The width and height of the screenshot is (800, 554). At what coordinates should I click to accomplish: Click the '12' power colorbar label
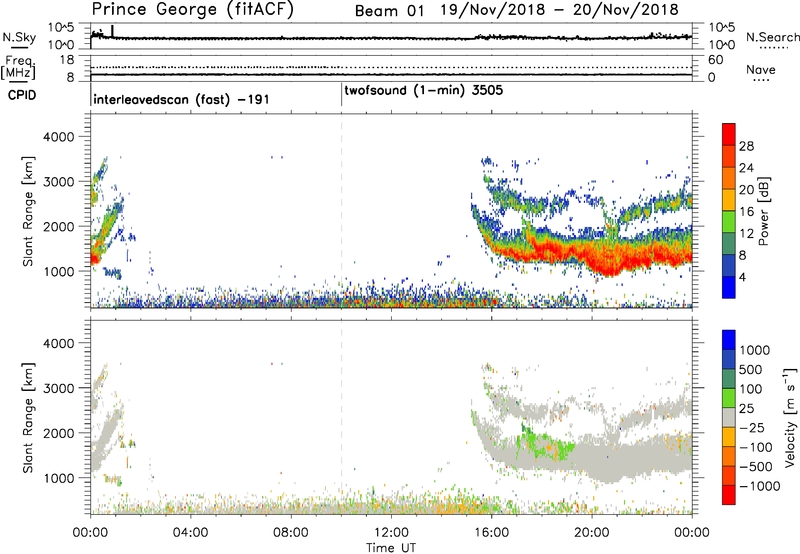(x=746, y=234)
